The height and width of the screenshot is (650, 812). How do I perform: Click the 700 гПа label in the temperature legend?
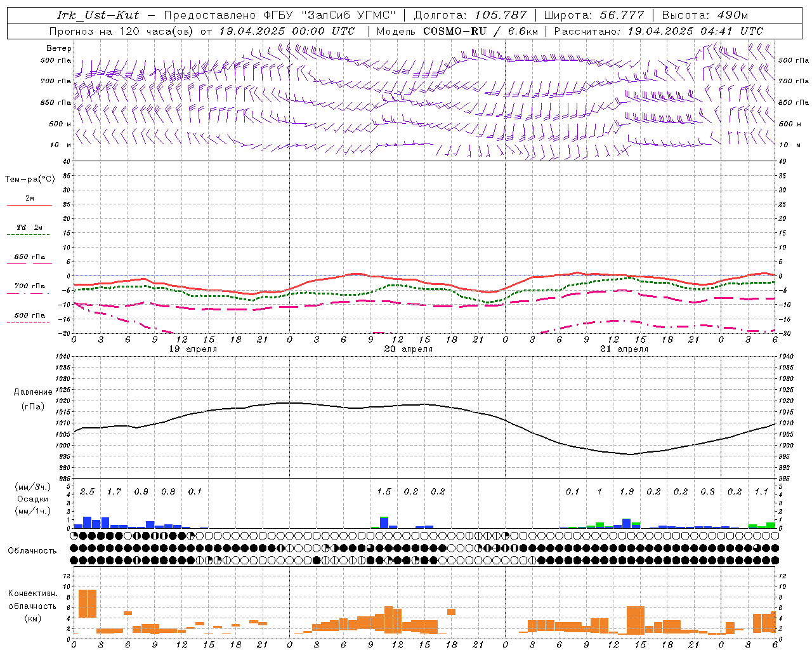(x=29, y=286)
